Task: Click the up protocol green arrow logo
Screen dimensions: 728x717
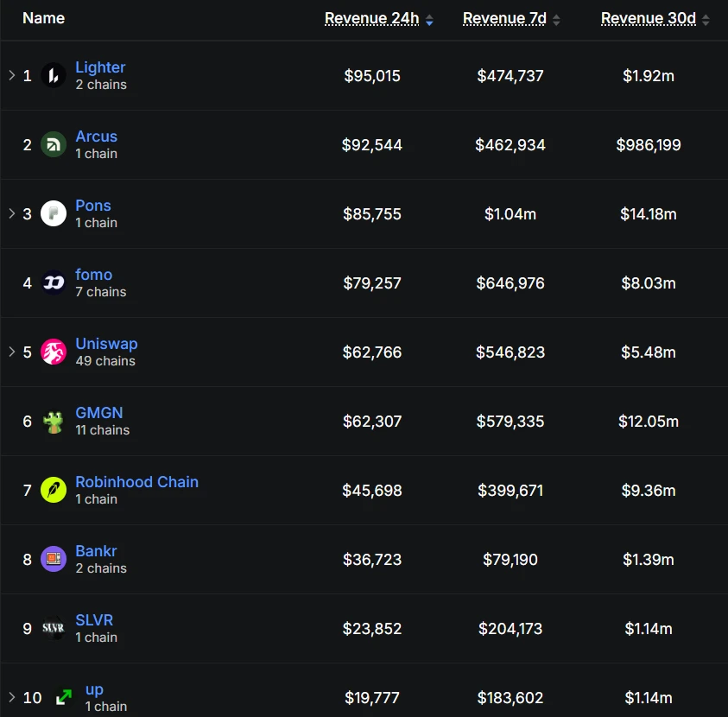Action: 64,697
